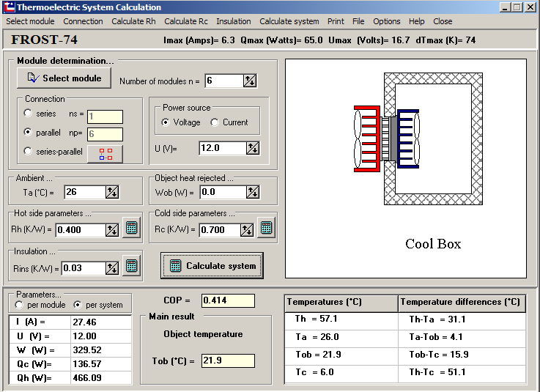This screenshot has height=392, width=540.
Task: Choose Current as the power source
Action: (x=215, y=122)
